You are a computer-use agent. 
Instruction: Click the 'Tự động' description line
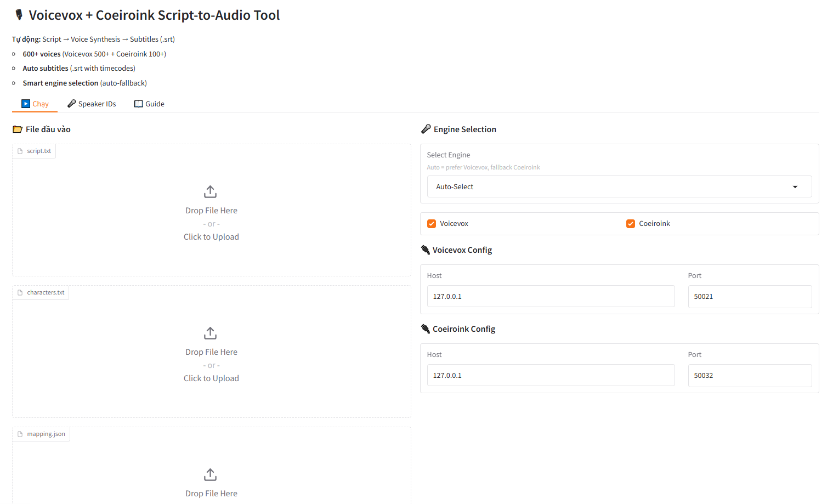pos(94,39)
